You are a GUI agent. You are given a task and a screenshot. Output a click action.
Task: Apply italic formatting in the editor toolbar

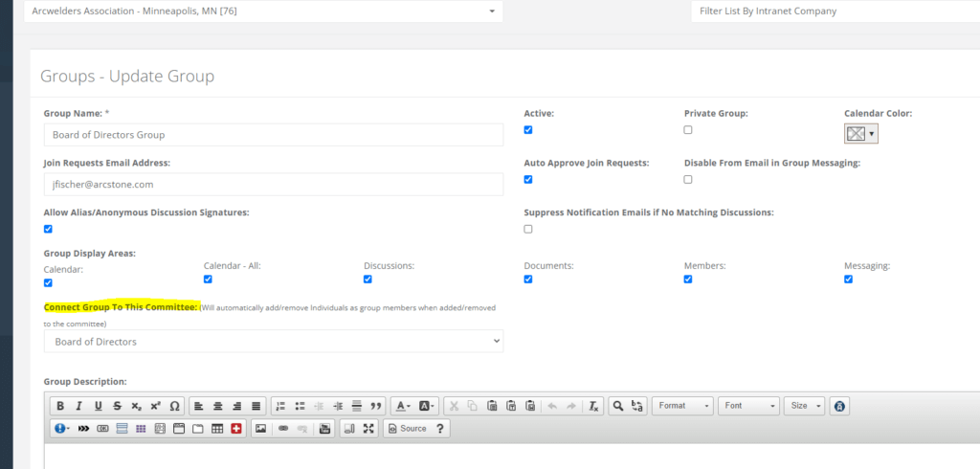[x=79, y=406]
